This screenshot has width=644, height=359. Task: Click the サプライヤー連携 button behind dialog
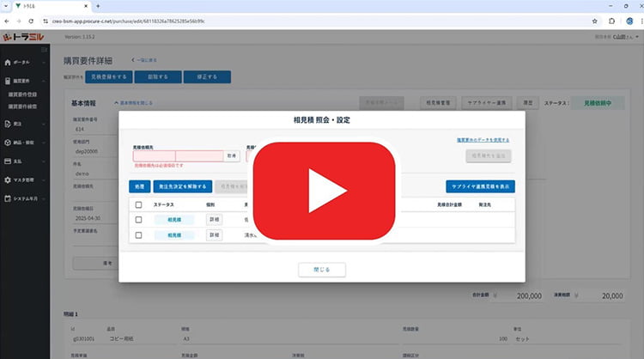(x=487, y=103)
